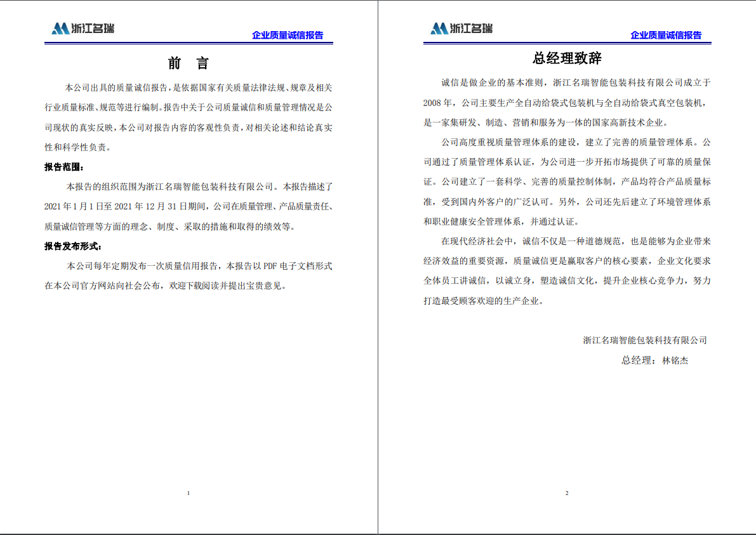Click the bold 报告范围： subheading
Screen dimensions: 756x535
[x=63, y=168]
